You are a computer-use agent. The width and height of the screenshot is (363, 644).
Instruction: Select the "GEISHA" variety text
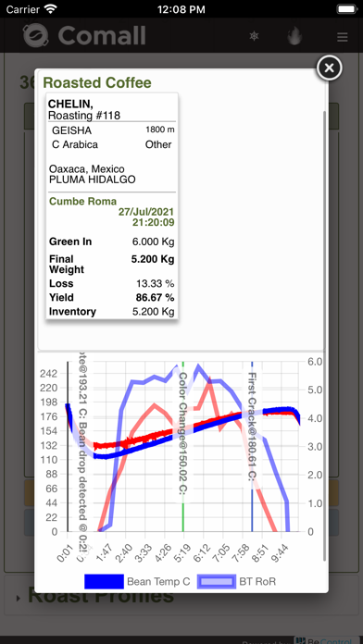point(72,130)
